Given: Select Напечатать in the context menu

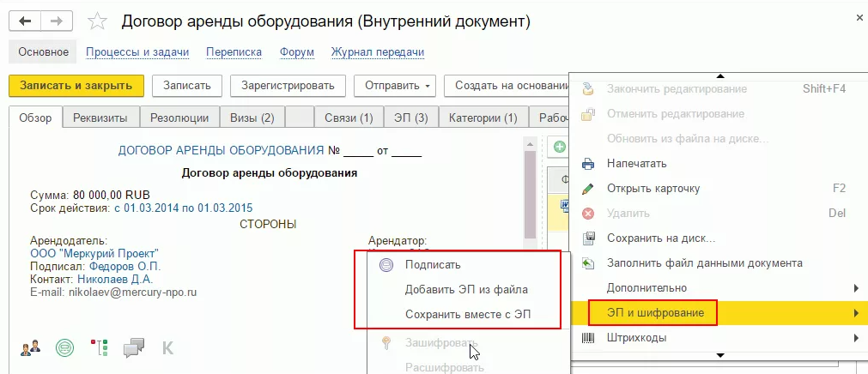Looking at the screenshot, I should pos(636,163).
